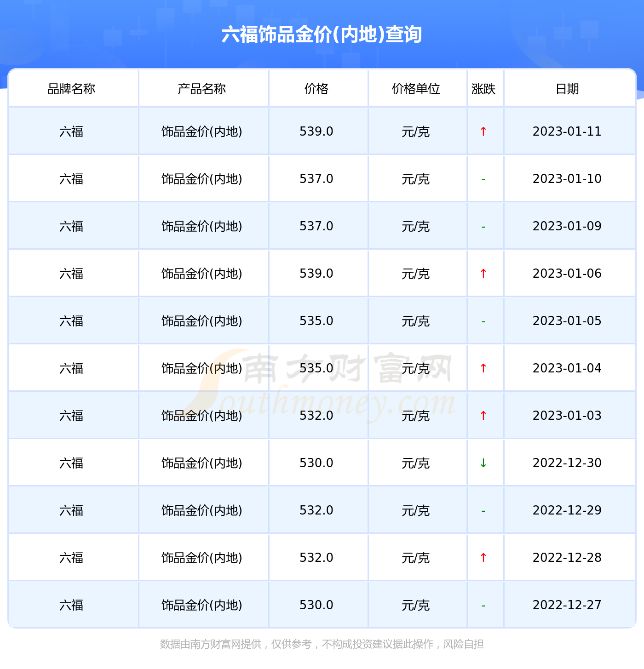Click 六福 brand cell in the 2023-01-09 row
The height and width of the screenshot is (669, 644).
click(x=71, y=227)
